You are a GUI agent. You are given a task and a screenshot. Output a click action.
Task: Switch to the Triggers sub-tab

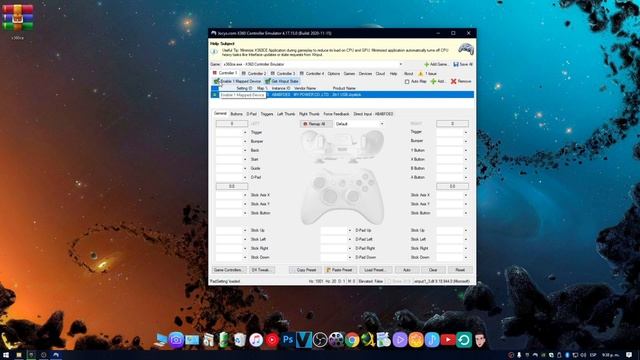pos(267,114)
